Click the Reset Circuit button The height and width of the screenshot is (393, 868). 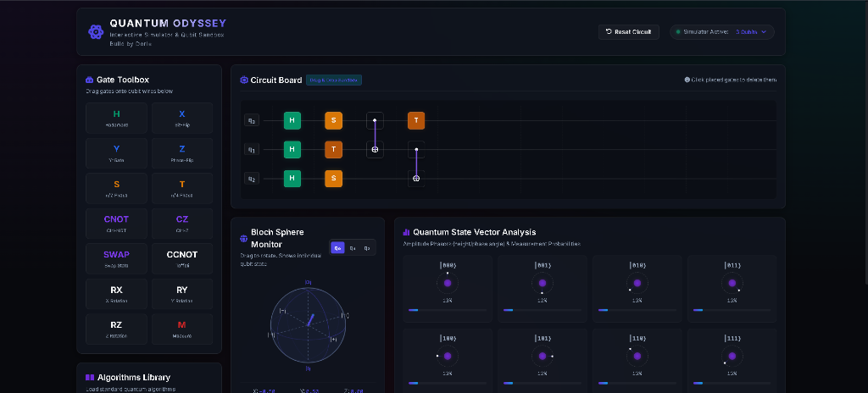pyautogui.click(x=629, y=32)
